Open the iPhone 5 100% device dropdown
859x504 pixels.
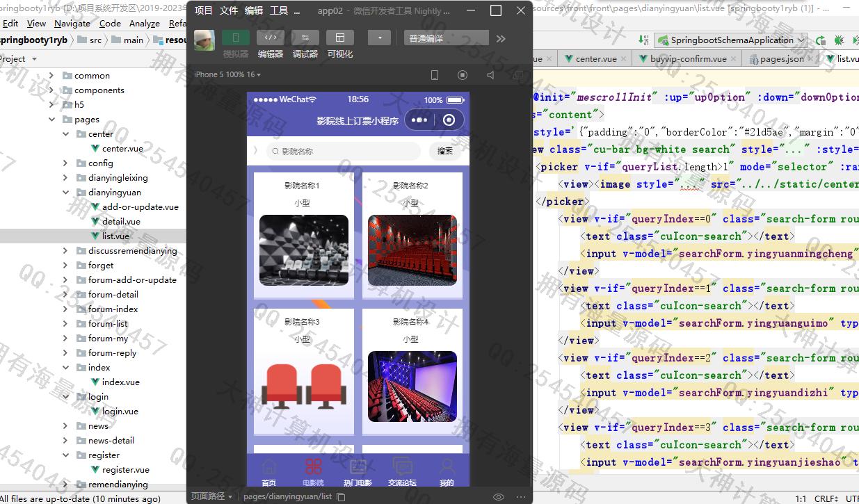227,74
